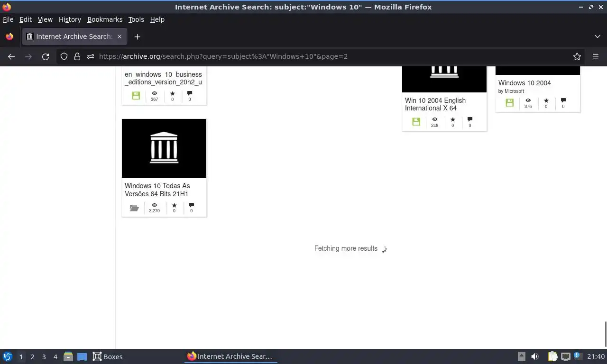
Task: Click views eye icon showing 3,270
Action: 155,205
